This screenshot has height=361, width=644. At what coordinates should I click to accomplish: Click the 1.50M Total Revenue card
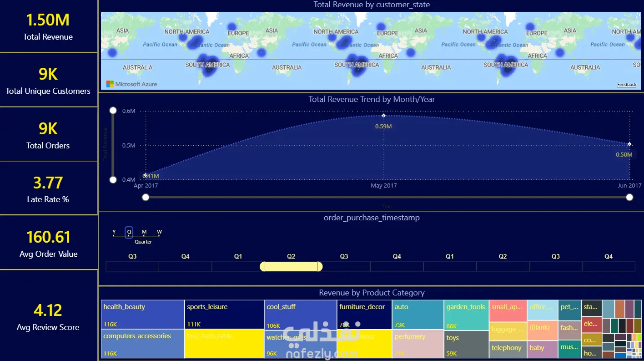pos(49,26)
